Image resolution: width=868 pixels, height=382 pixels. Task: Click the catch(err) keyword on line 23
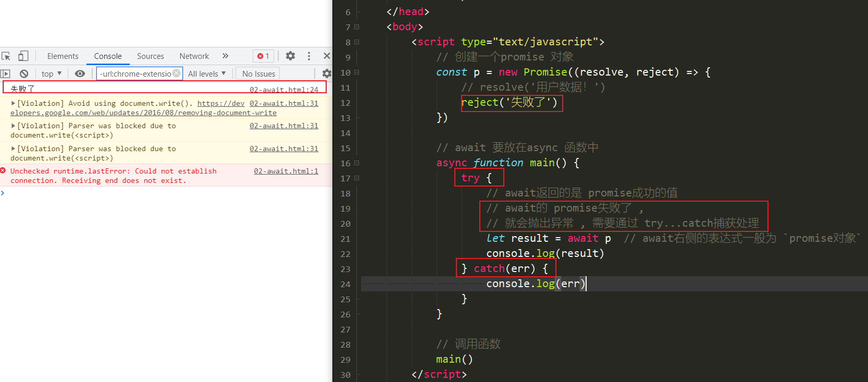point(505,268)
